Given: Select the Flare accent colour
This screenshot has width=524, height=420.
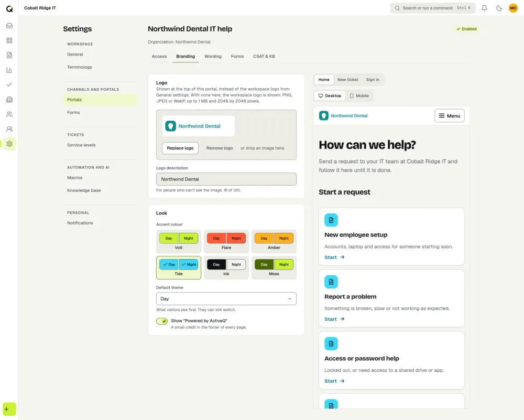Looking at the screenshot, I should pyautogui.click(x=226, y=241).
